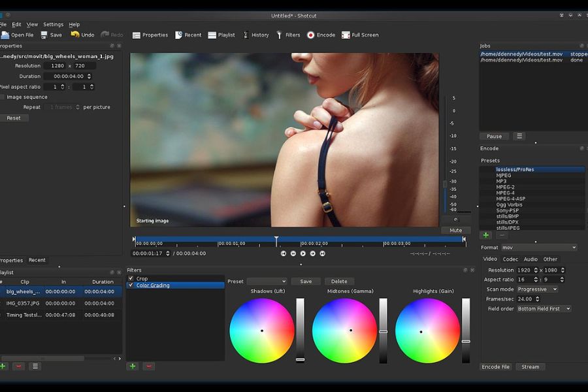Switch to the Audio tab in Encode
588x392 pixels.
pos(531,259)
